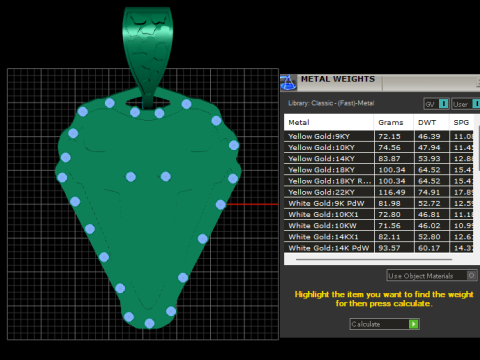Click the green arrow on Calculate
Image resolution: width=480 pixels, height=360 pixels.
click(413, 324)
